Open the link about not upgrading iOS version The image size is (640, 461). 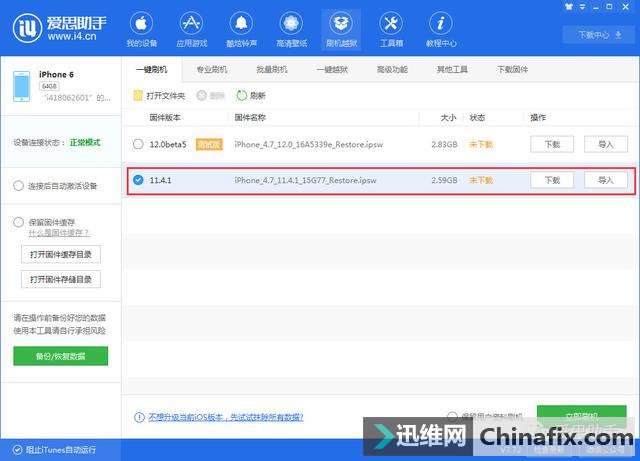(x=226, y=417)
